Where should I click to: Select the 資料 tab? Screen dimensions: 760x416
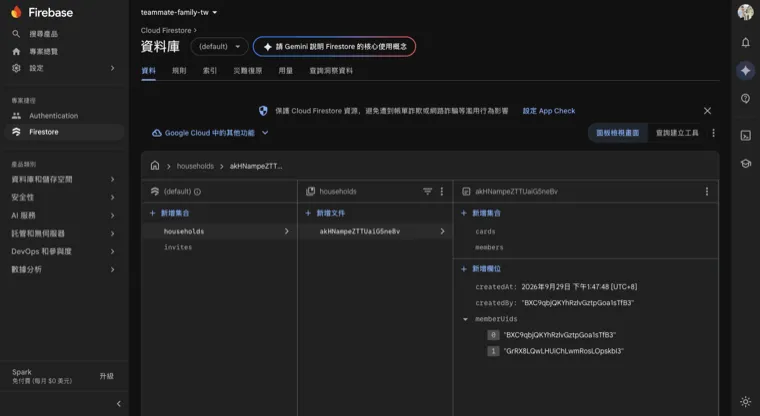click(x=148, y=71)
